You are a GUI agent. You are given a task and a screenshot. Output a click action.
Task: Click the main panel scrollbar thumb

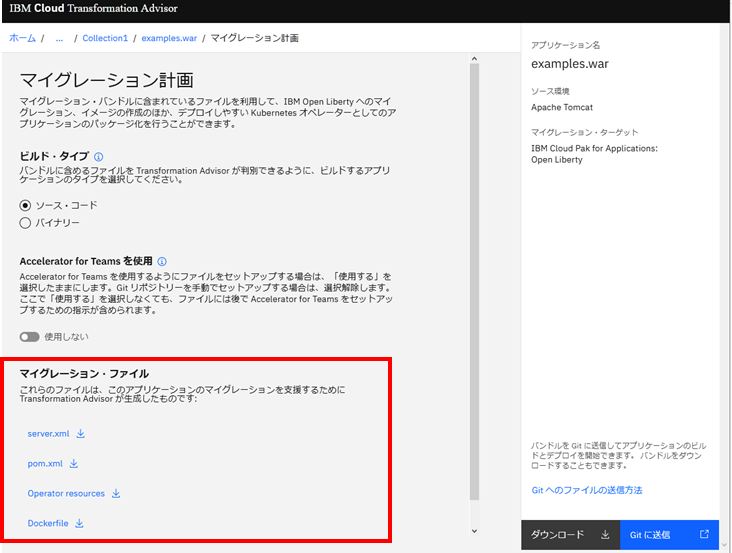(x=474, y=282)
